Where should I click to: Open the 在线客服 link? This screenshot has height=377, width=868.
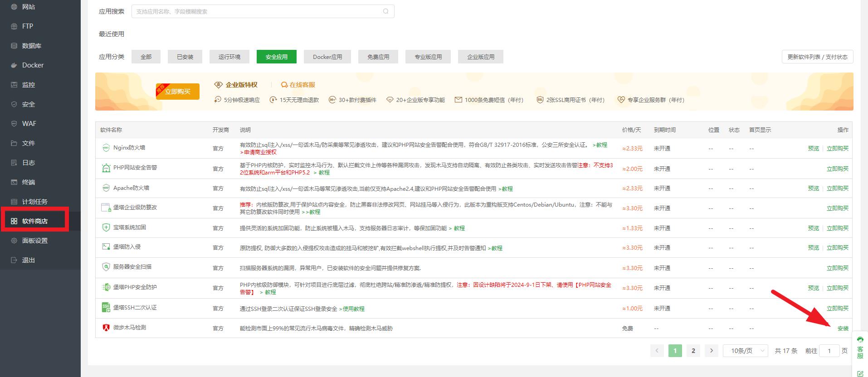[x=298, y=85]
